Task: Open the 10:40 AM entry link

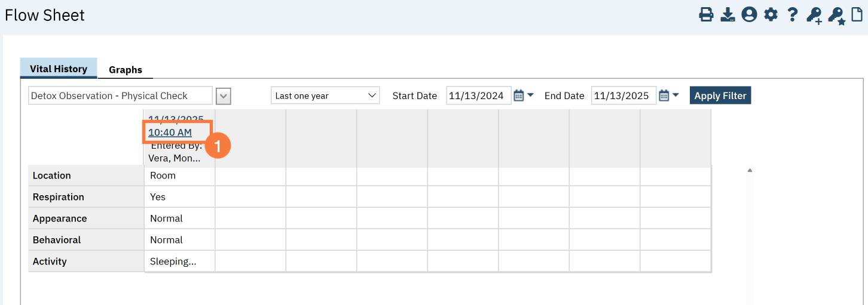Action: 170,132
